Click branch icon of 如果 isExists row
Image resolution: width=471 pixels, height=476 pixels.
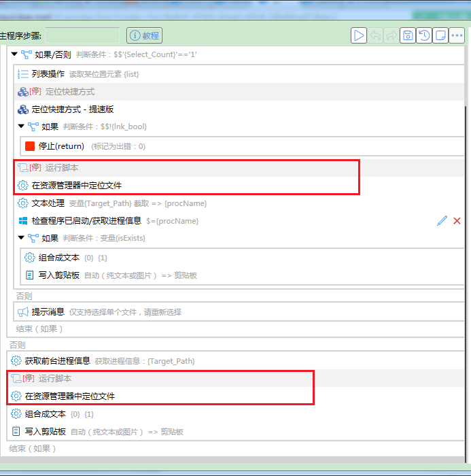[33, 238]
